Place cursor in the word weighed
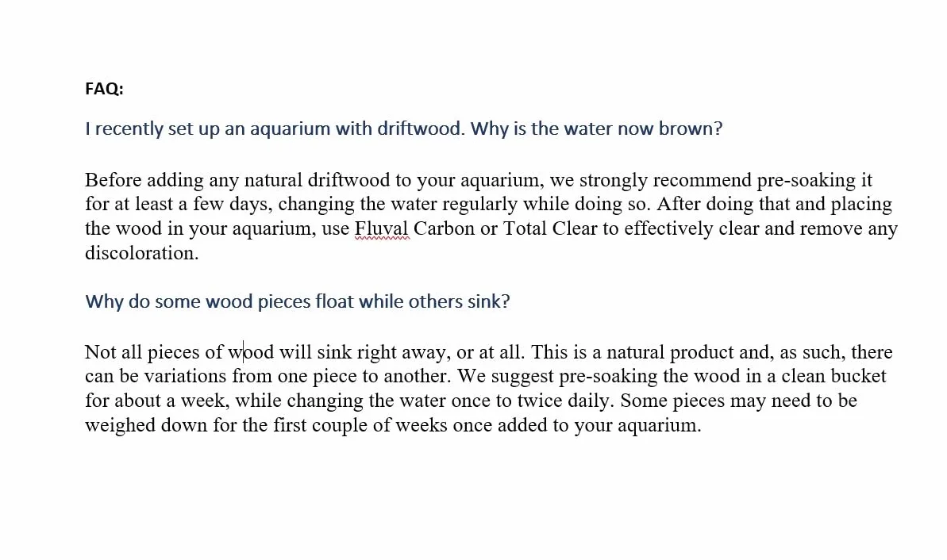This screenshot has width=947, height=560. tap(120, 425)
